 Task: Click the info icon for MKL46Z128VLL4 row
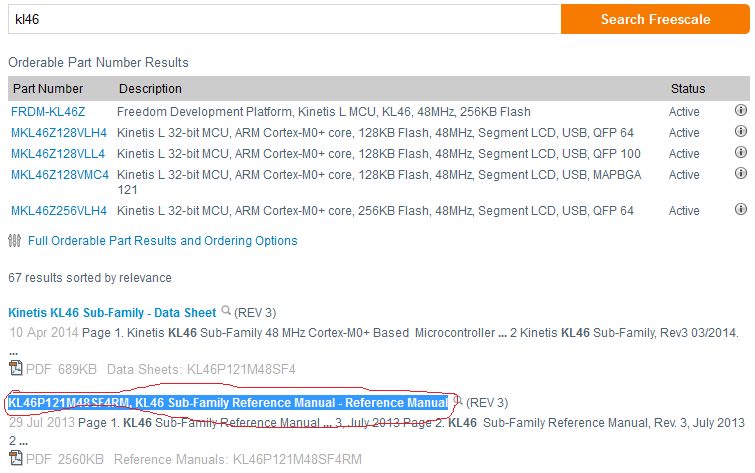click(741, 152)
